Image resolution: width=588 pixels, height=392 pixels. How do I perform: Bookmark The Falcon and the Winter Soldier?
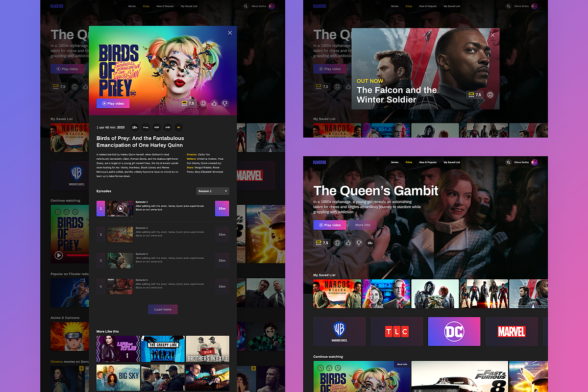point(490,95)
